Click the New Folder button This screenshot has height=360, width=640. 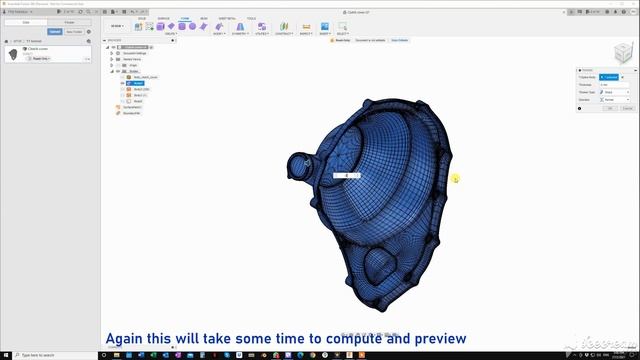coord(74,32)
